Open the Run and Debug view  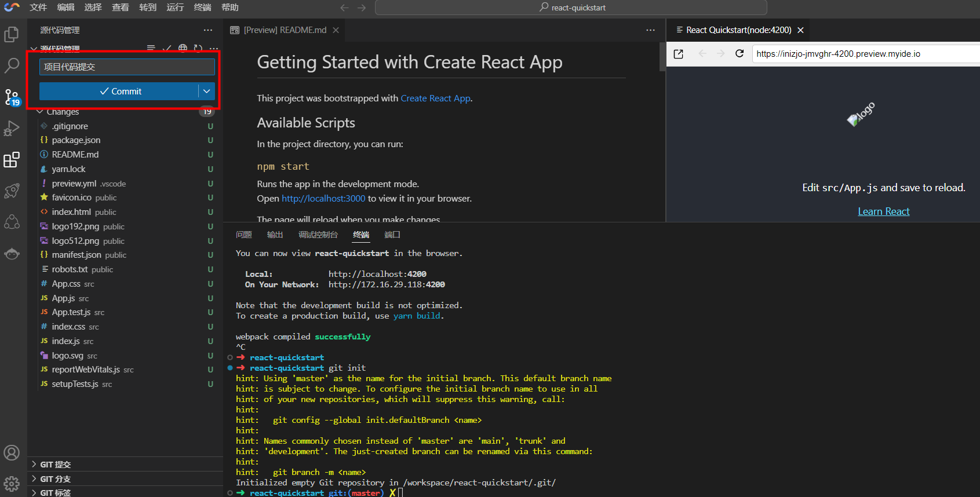coord(12,128)
